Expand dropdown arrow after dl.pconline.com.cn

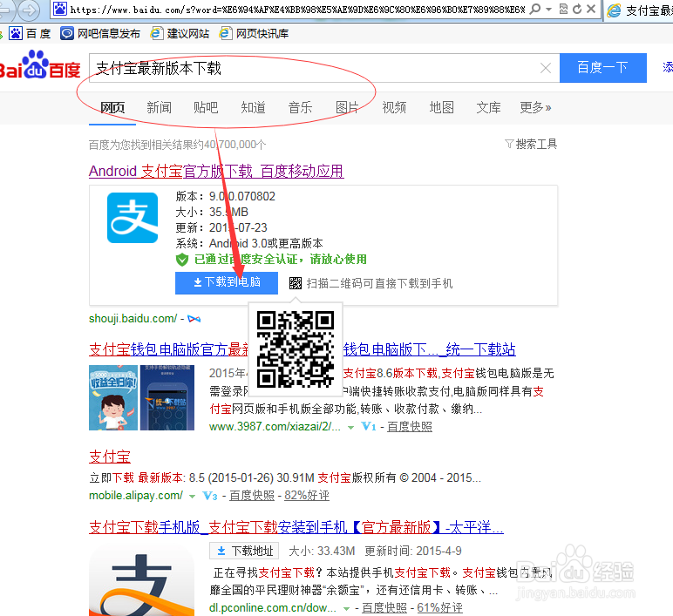[346, 609]
